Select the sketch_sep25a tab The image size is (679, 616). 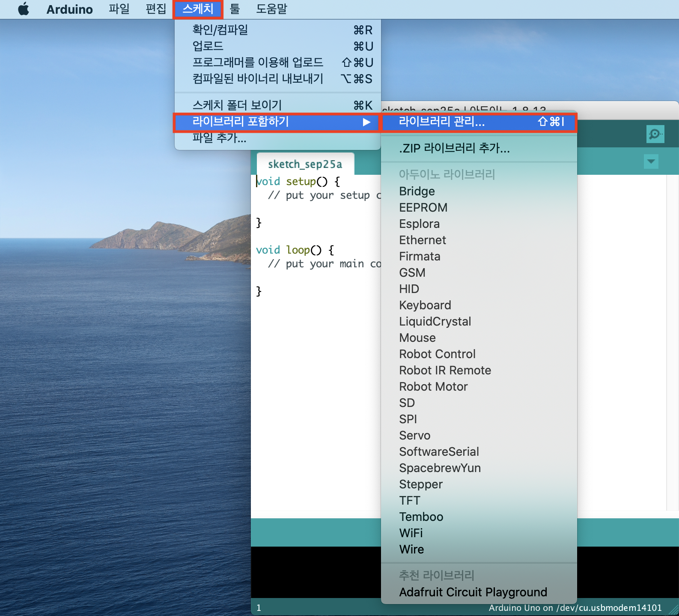pos(305,164)
